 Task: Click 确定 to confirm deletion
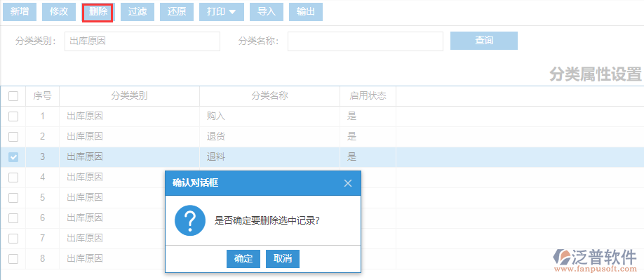[x=243, y=259]
